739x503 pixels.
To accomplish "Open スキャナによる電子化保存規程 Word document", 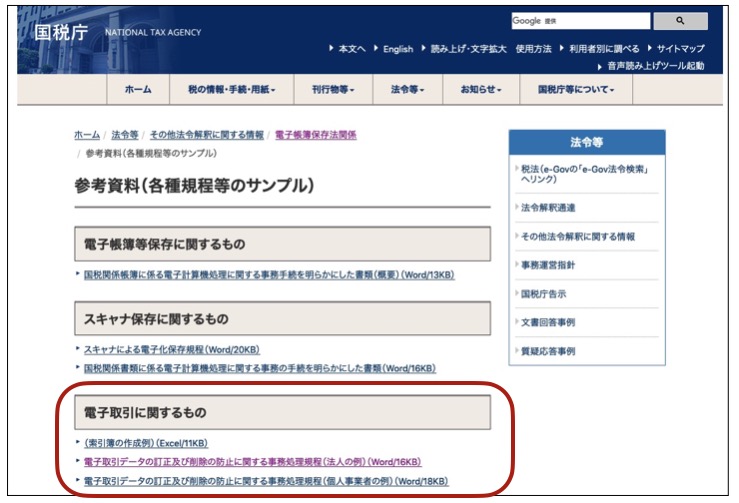I will [x=172, y=349].
